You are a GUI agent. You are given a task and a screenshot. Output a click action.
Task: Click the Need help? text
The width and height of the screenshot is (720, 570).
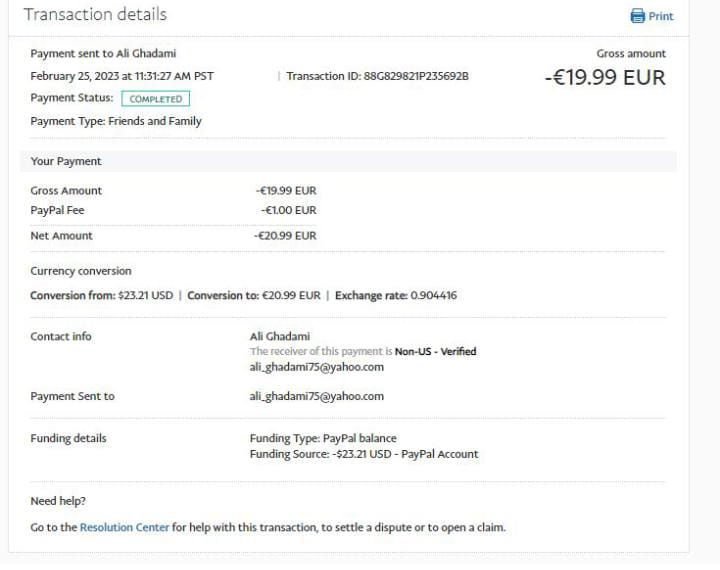pos(58,501)
